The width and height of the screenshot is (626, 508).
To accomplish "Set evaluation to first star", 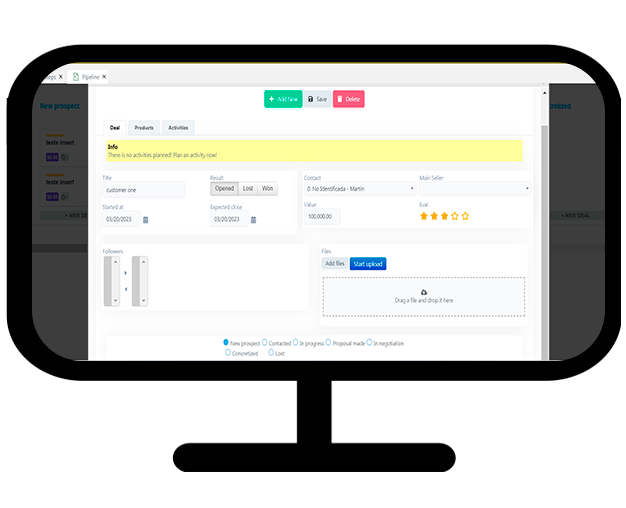I will (x=423, y=216).
